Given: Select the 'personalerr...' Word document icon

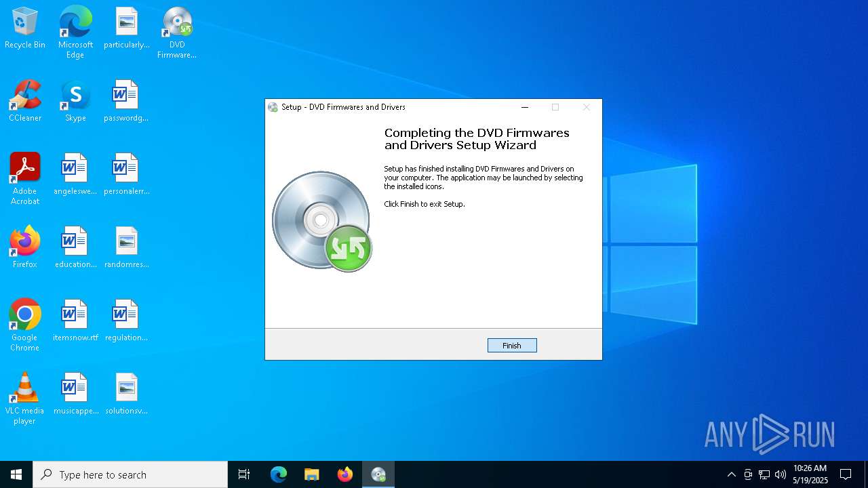Looking at the screenshot, I should coord(127,176).
